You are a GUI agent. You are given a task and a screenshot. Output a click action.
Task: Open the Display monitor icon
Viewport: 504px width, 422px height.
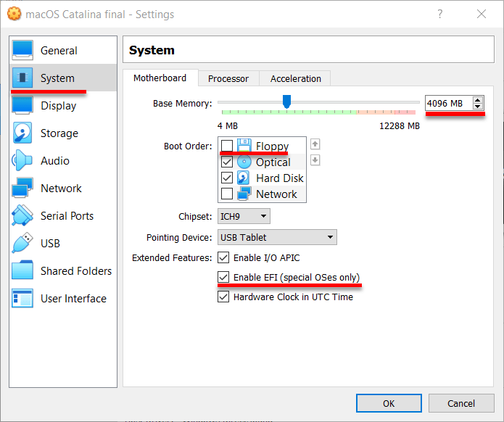tap(22, 105)
